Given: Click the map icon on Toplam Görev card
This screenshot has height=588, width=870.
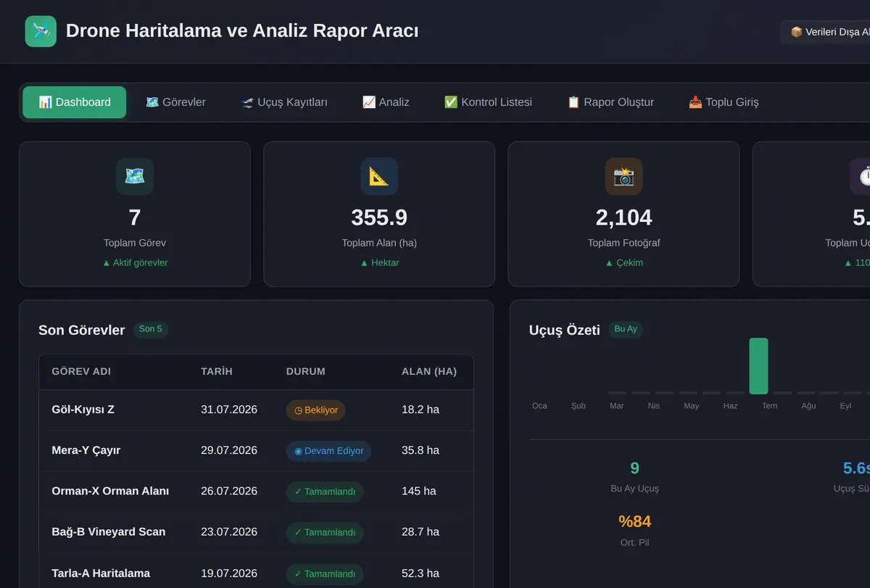Looking at the screenshot, I should pyautogui.click(x=135, y=176).
